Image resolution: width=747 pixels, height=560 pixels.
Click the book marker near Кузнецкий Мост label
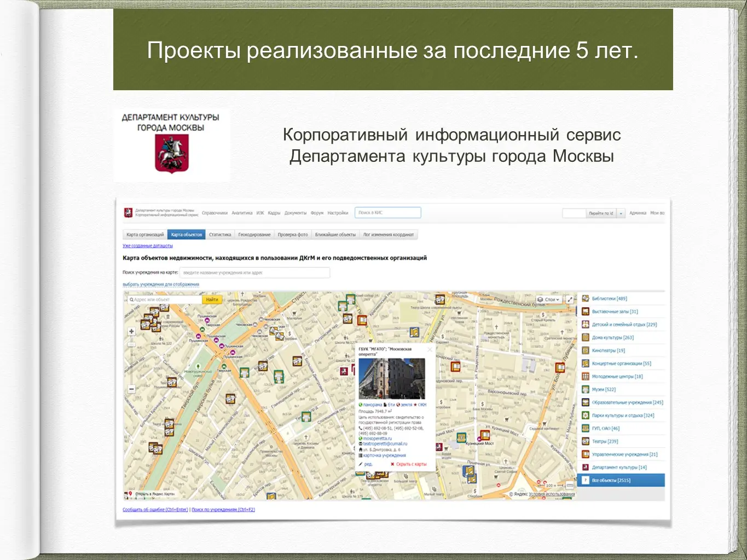(x=485, y=435)
